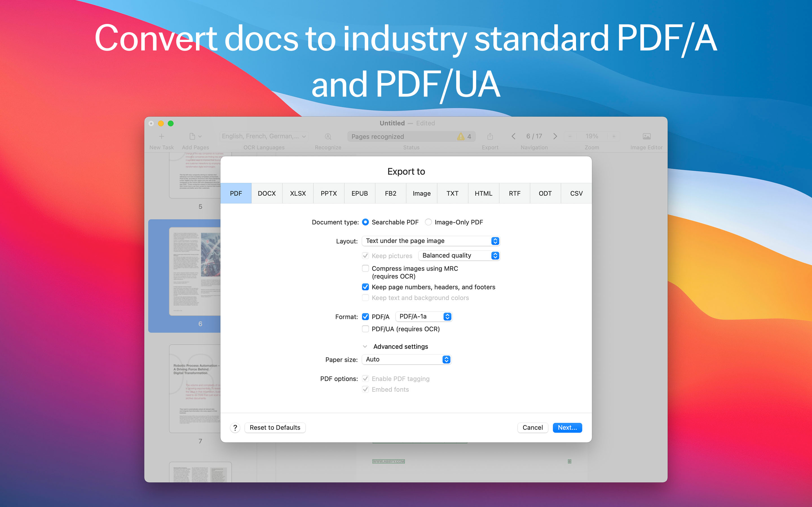Screen dimensions: 812x507
Task: Switch to the EPUB tab
Action: click(x=359, y=194)
